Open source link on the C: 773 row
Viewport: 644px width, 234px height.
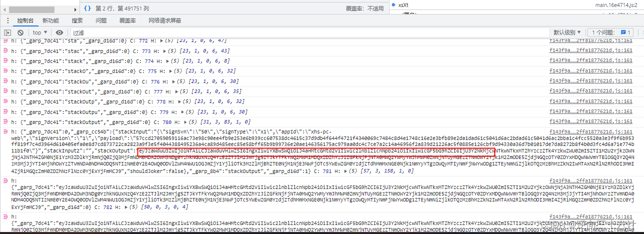point(591,50)
